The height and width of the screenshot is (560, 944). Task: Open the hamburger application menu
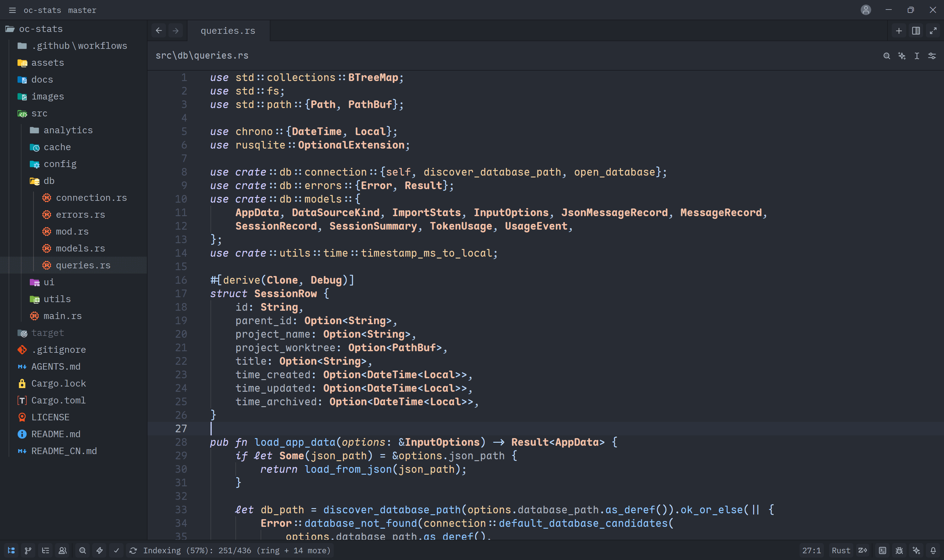[12, 10]
